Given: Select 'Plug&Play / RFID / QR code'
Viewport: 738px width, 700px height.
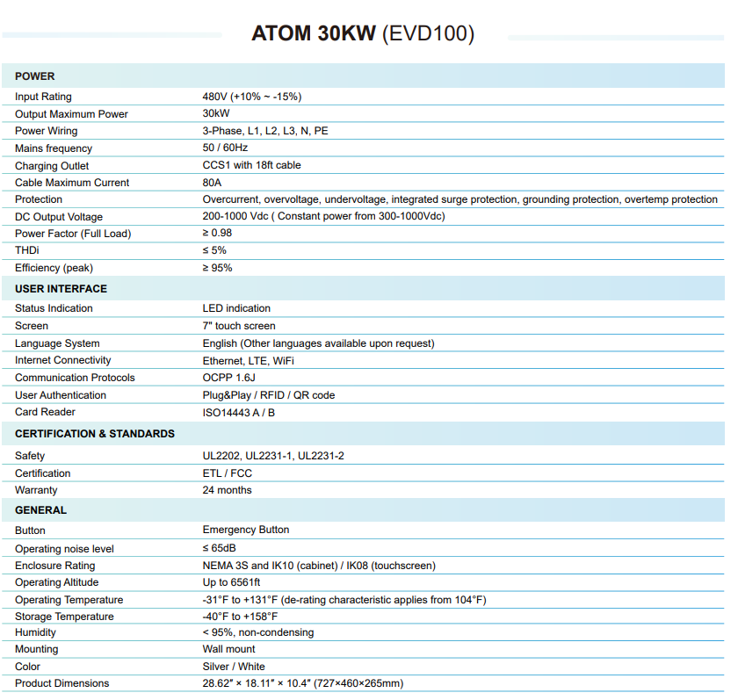Looking at the screenshot, I should [268, 395].
